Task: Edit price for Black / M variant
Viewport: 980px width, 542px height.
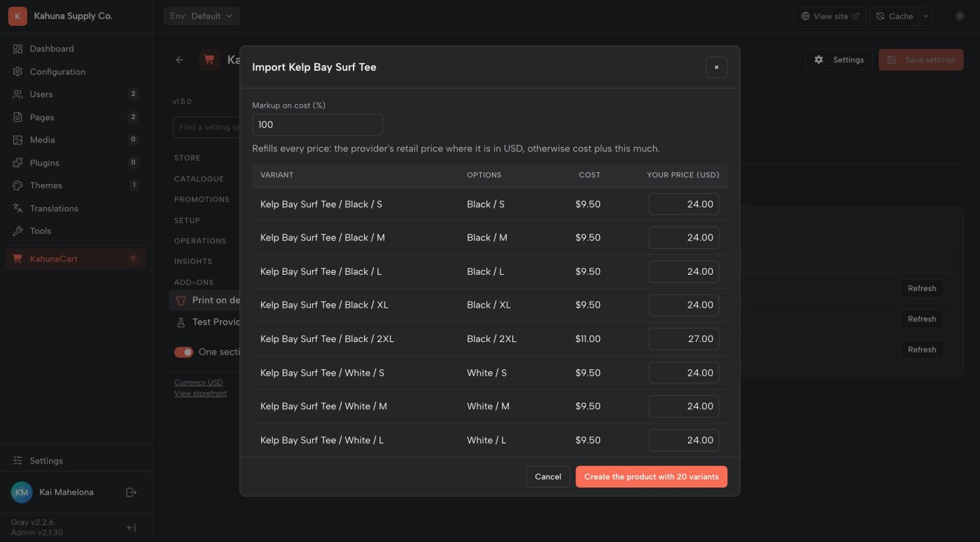Action: click(684, 238)
